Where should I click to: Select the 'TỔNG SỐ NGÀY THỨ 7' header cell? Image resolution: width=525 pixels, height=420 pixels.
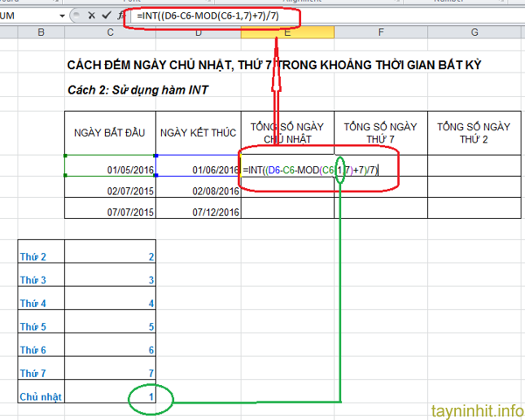[x=381, y=132]
